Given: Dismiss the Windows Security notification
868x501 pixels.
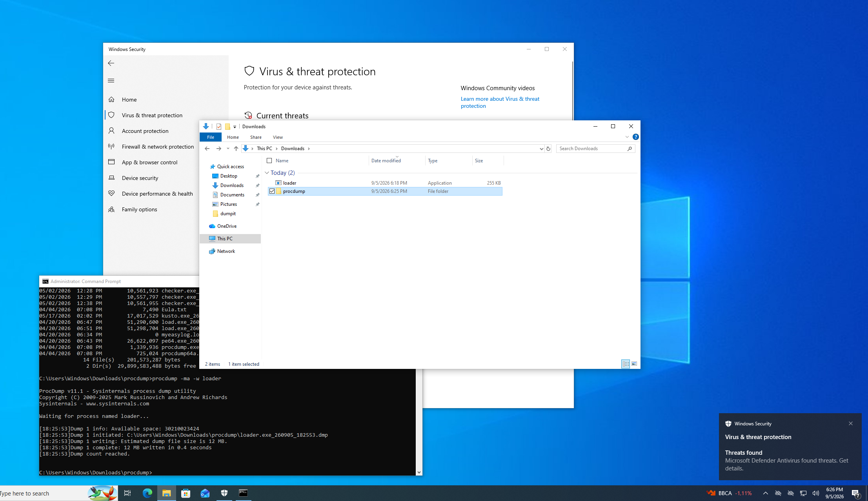Looking at the screenshot, I should click(x=851, y=423).
